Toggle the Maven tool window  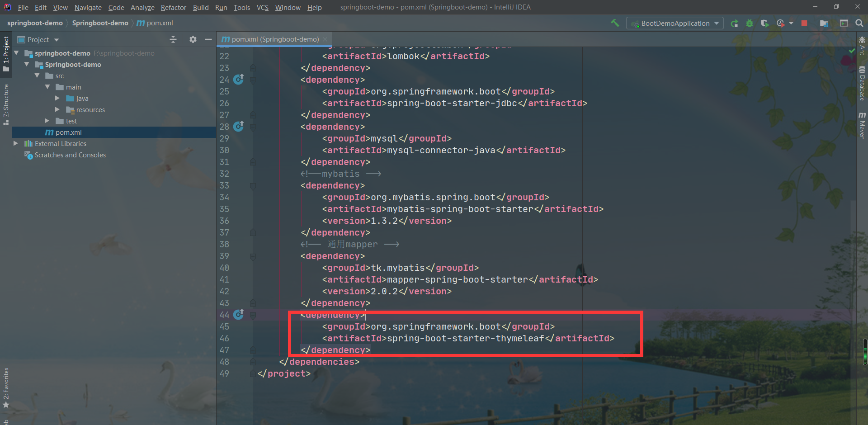pyautogui.click(x=862, y=126)
